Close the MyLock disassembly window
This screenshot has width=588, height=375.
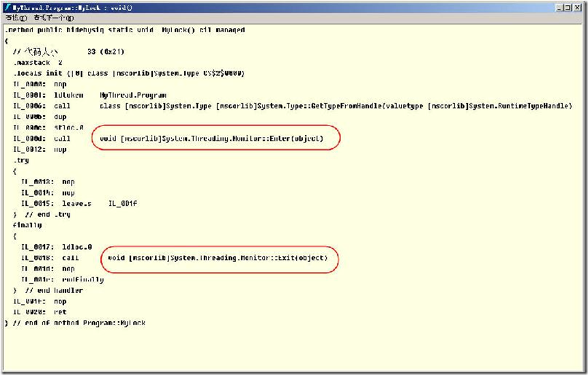(x=578, y=7)
